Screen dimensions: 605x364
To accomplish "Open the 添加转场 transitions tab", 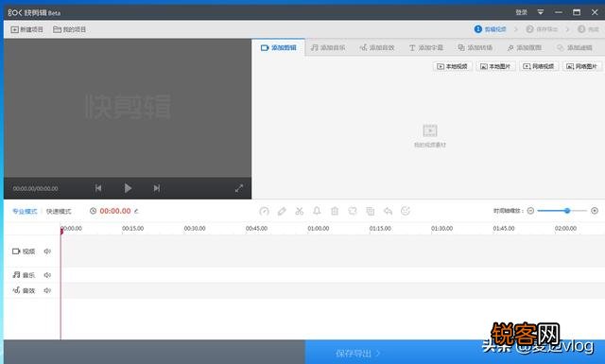I will [475, 48].
